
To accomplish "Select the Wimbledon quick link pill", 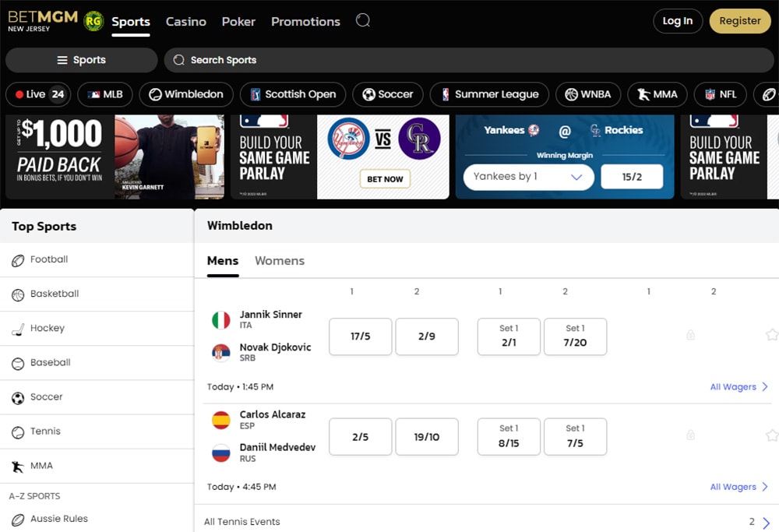I will click(x=186, y=94).
